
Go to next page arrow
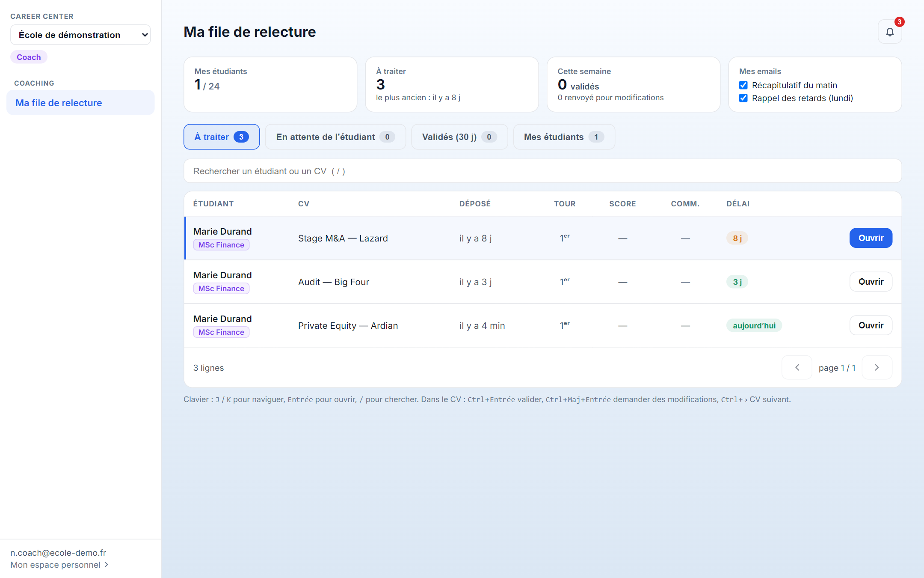(877, 367)
